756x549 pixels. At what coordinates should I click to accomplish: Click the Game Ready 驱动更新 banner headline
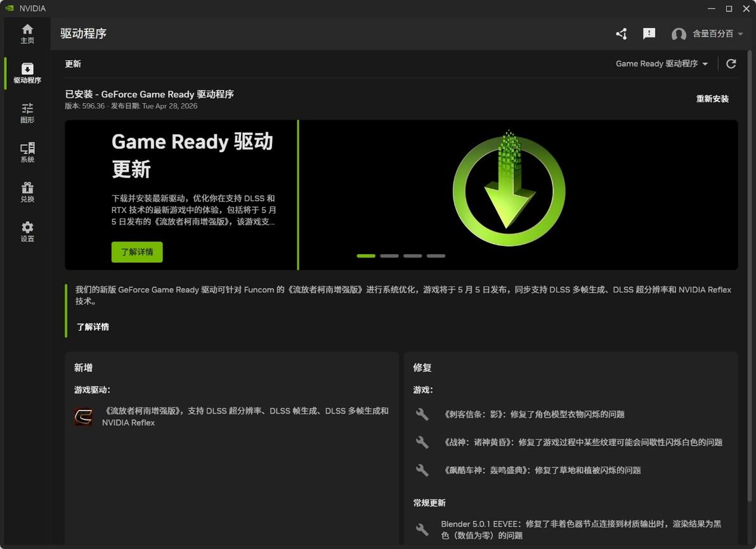pos(192,155)
